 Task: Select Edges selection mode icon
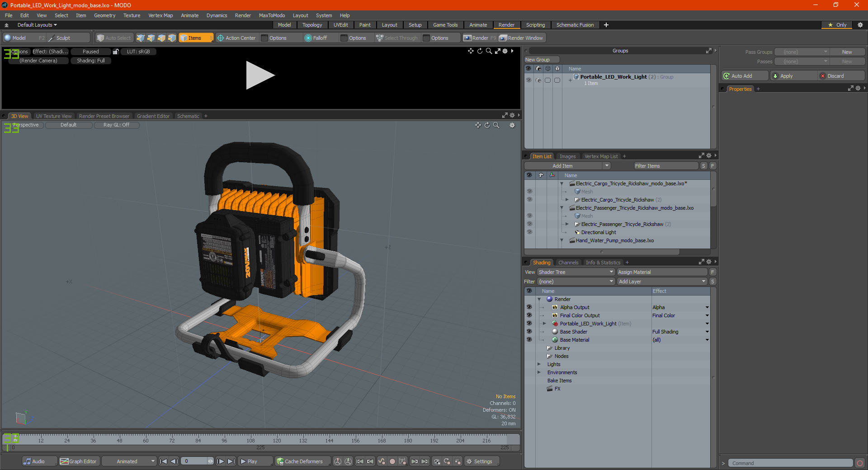pyautogui.click(x=151, y=38)
